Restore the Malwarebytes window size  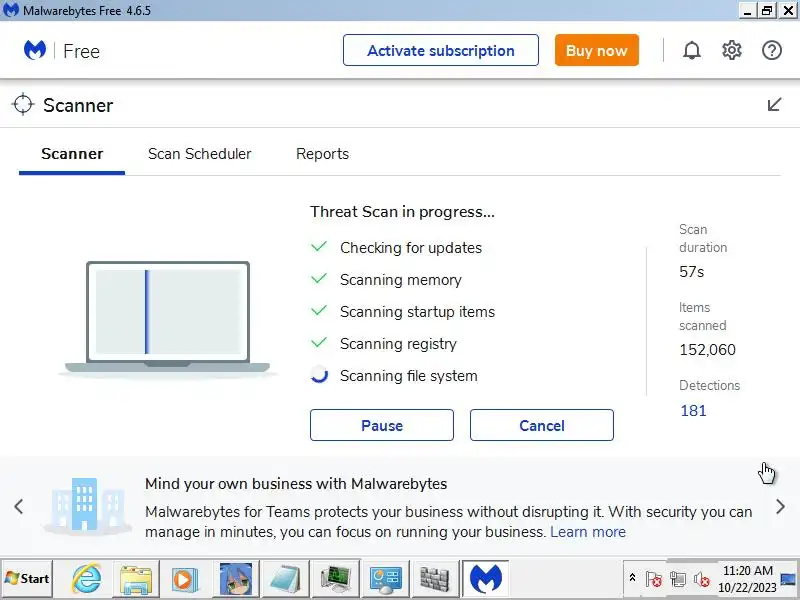[x=767, y=10]
